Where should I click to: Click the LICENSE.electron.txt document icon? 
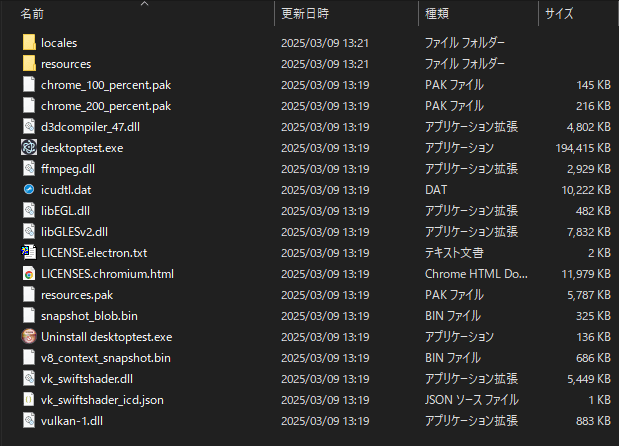[x=29, y=252]
